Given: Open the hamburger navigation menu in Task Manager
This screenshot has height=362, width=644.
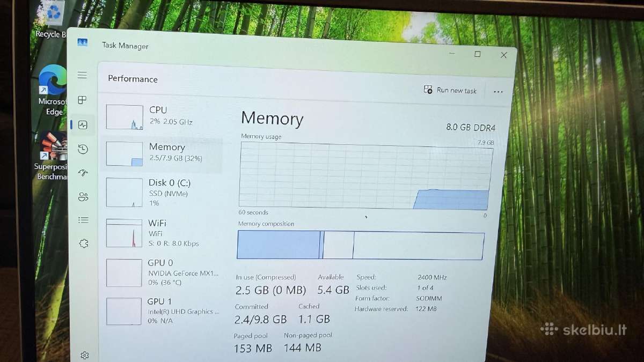Looking at the screenshot, I should click(x=82, y=75).
